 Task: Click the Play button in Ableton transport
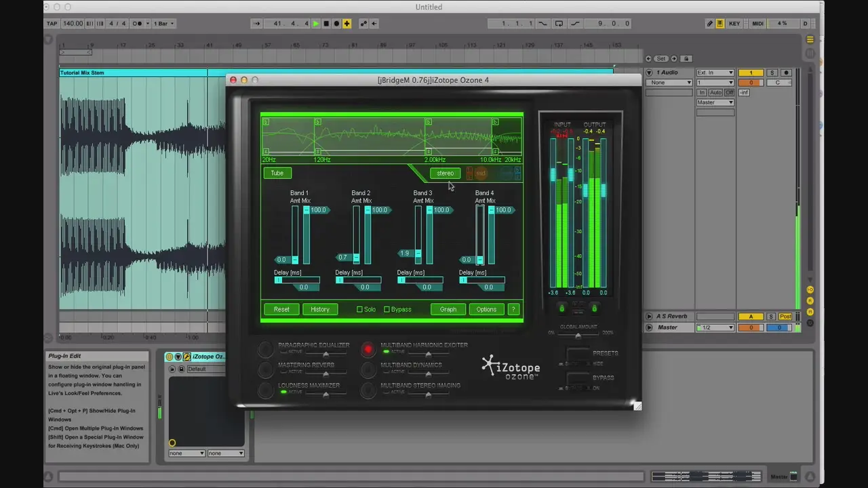(x=315, y=24)
